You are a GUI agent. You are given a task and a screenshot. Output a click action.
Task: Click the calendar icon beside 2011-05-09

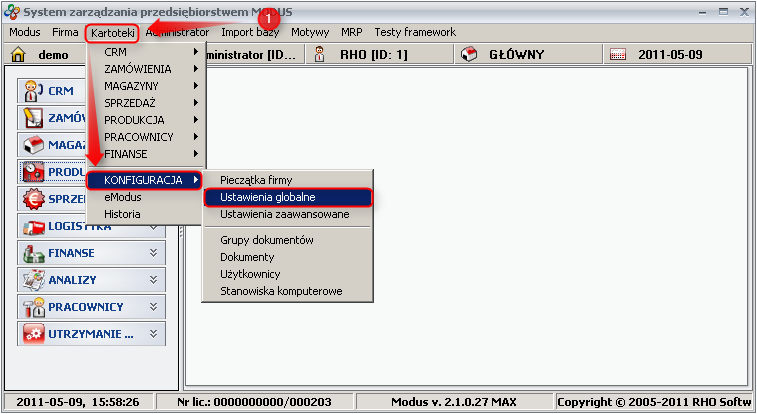pyautogui.click(x=617, y=55)
